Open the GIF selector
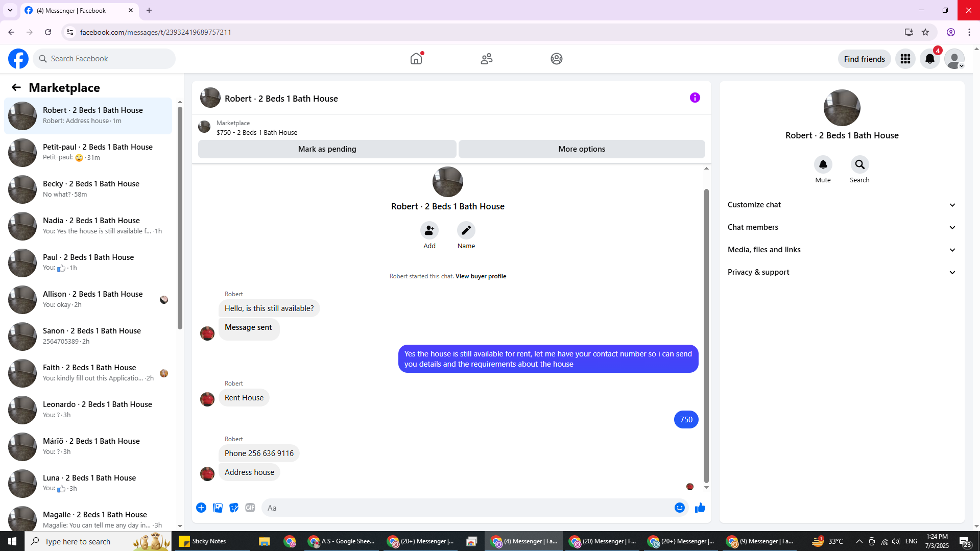Screen dimensions: 980x551 250,508
